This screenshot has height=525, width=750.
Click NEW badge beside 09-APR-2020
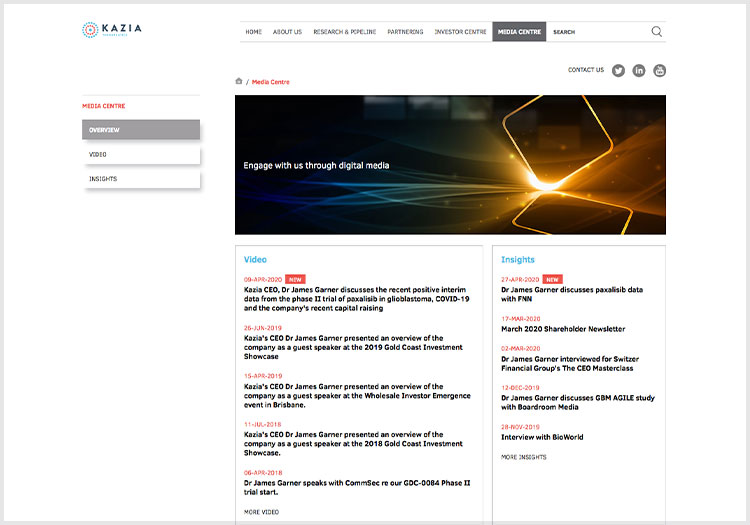pos(295,279)
